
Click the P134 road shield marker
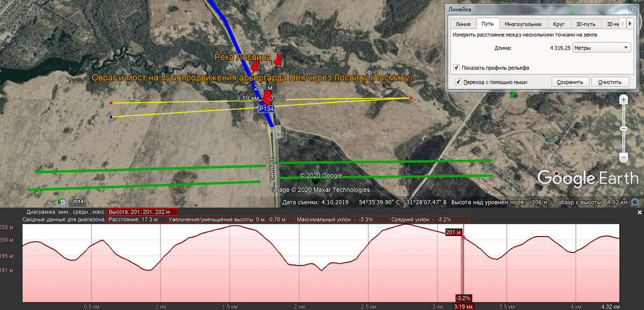[x=266, y=109]
